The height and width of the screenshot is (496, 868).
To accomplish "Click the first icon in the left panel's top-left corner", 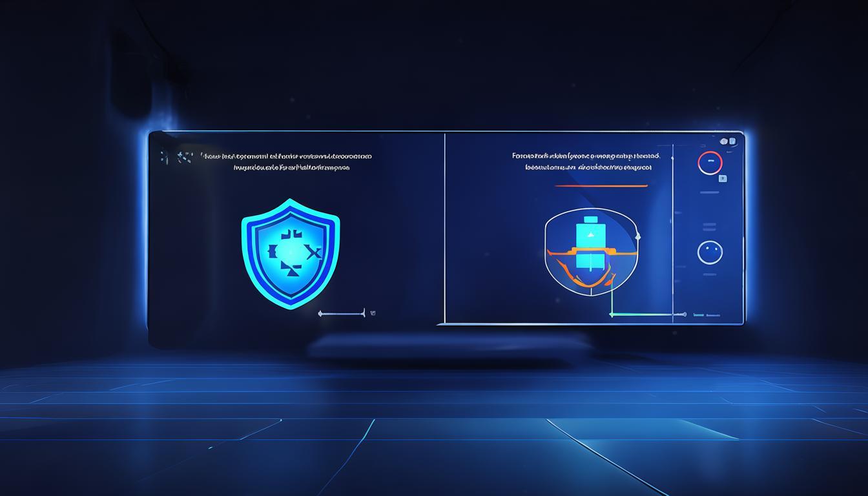I will [x=163, y=156].
